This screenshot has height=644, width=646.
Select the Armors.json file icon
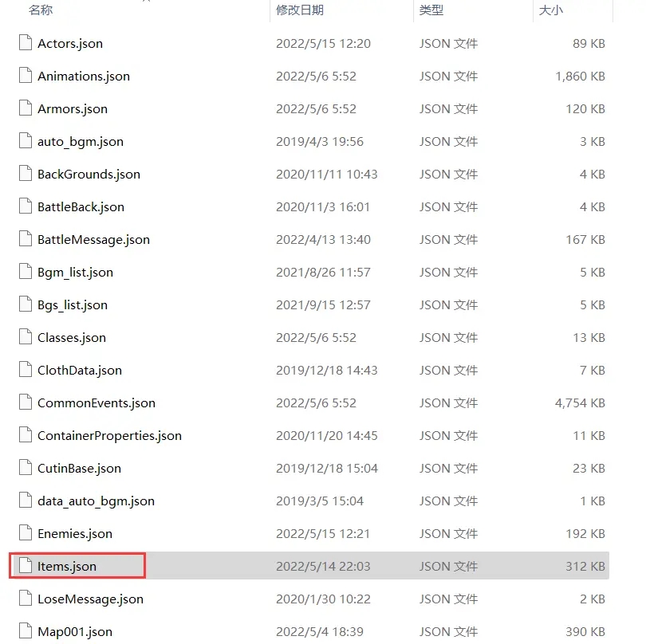[26, 108]
